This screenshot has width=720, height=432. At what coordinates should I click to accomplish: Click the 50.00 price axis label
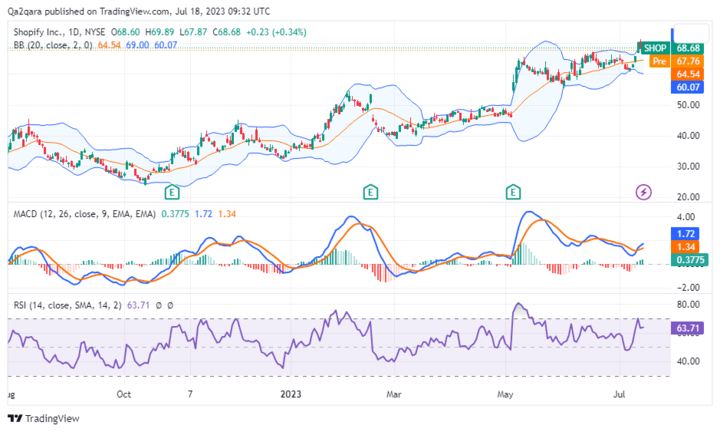(688, 105)
